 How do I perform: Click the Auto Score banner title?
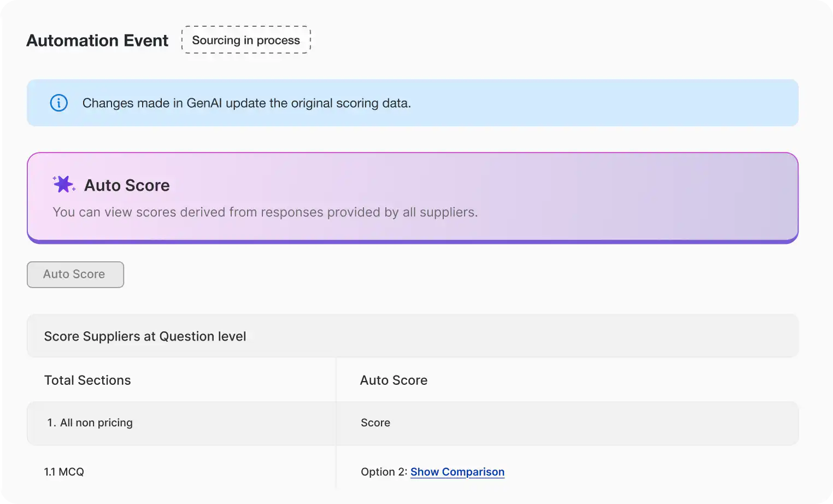[127, 185]
